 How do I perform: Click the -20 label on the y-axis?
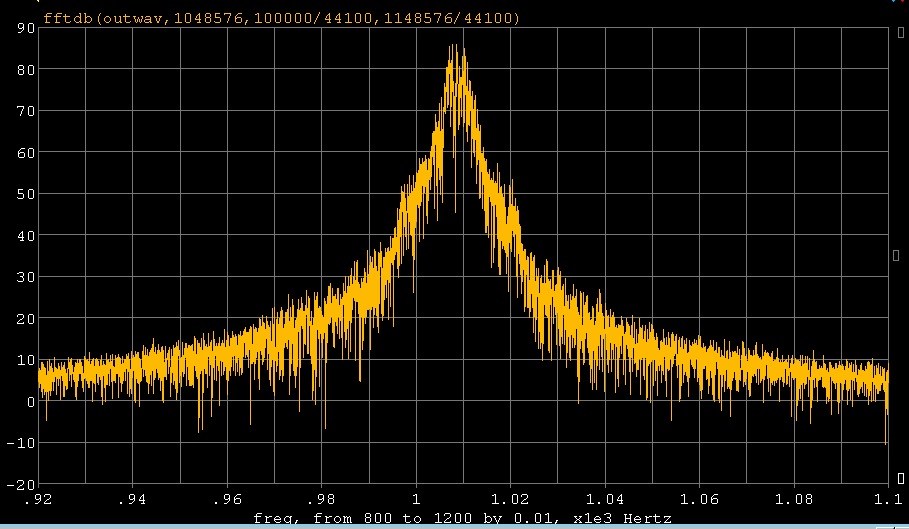(21, 484)
